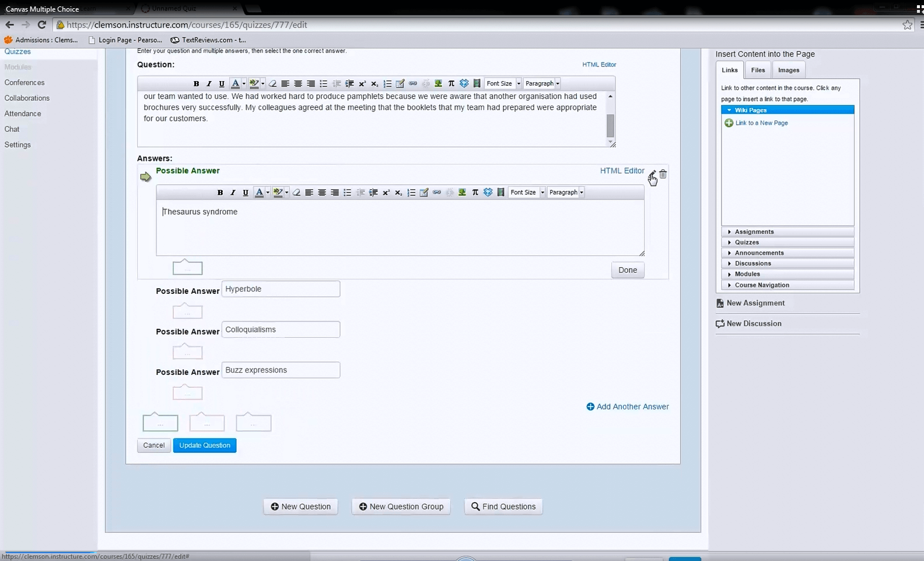The width and height of the screenshot is (924, 561).
Task: Switch to the Images tab
Action: [789, 70]
